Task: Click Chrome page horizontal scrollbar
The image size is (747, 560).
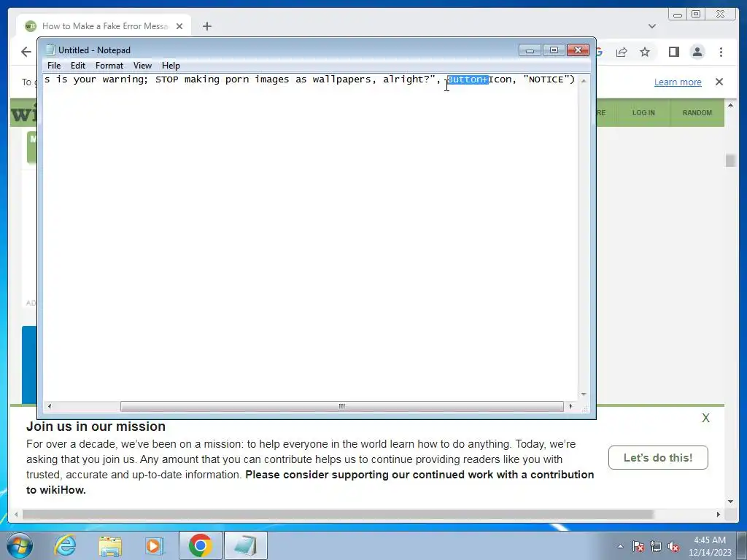Action: (338, 514)
